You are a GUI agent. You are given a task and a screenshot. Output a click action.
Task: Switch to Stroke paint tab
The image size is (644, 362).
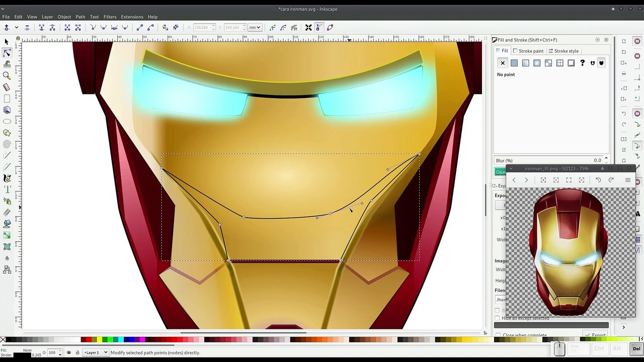click(528, 51)
